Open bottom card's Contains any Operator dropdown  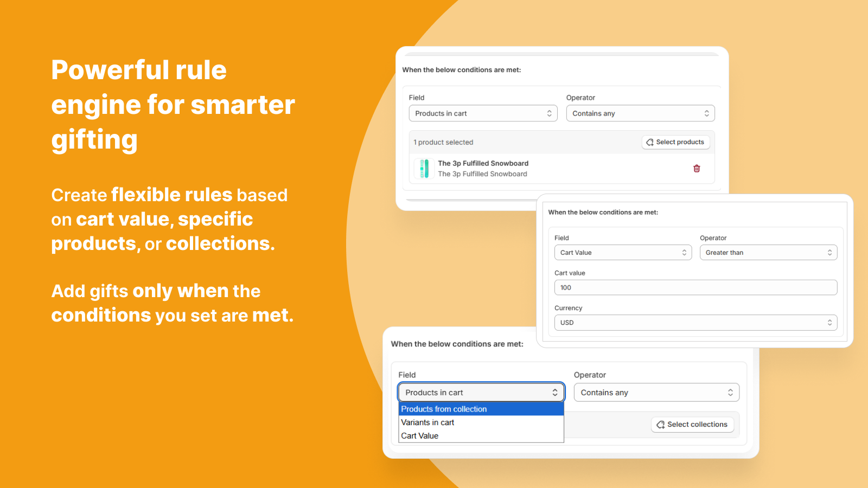[x=656, y=393]
